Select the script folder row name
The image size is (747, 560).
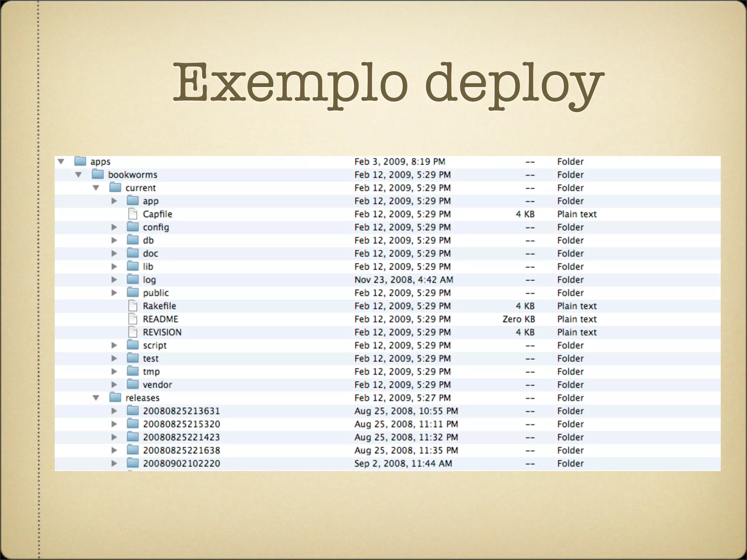pos(155,345)
